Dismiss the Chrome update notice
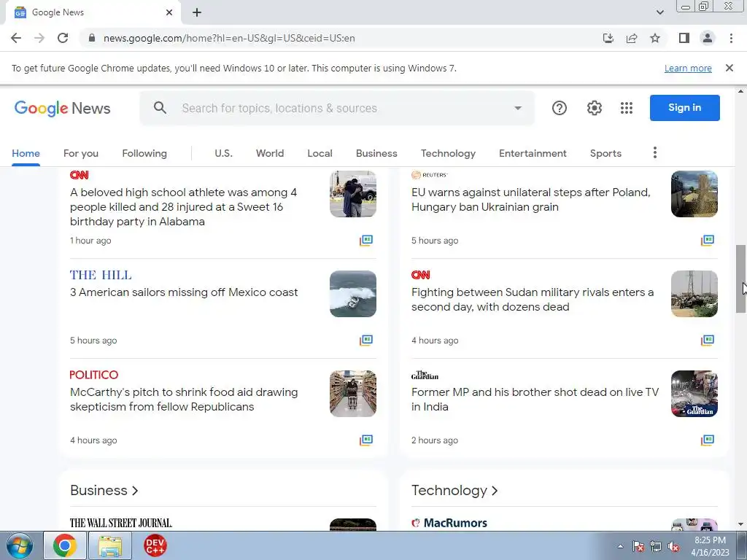The width and height of the screenshot is (747, 560). point(729,68)
